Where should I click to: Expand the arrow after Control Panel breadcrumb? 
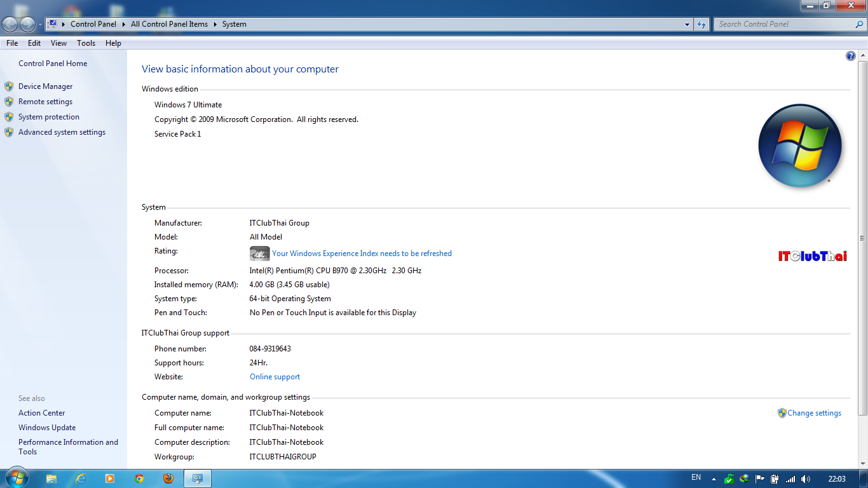[x=123, y=24]
